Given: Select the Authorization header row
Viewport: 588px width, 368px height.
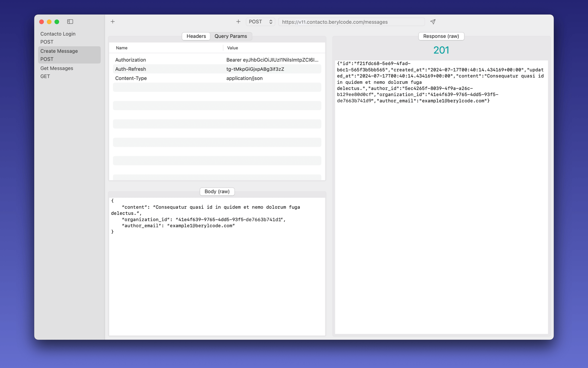Looking at the screenshot, I should tap(130, 60).
